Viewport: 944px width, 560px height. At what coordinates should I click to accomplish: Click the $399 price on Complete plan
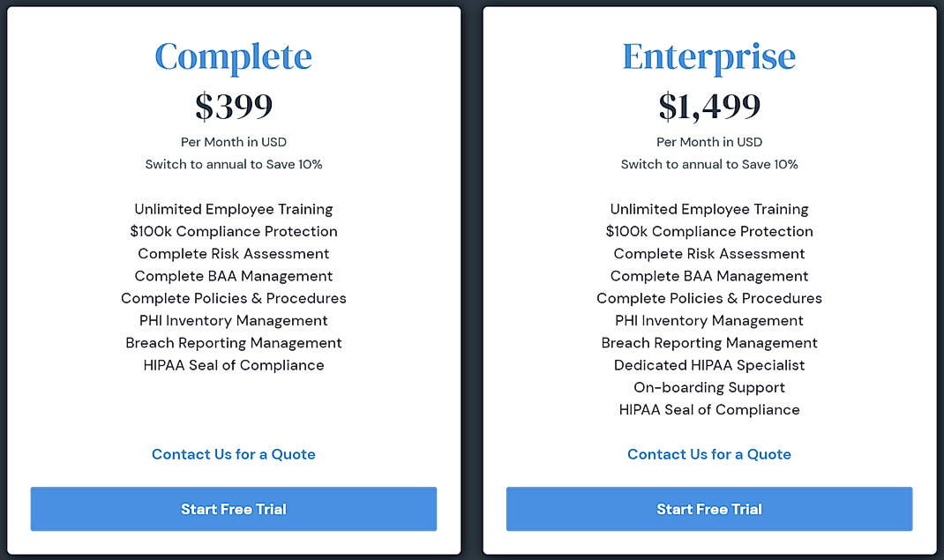[233, 104]
